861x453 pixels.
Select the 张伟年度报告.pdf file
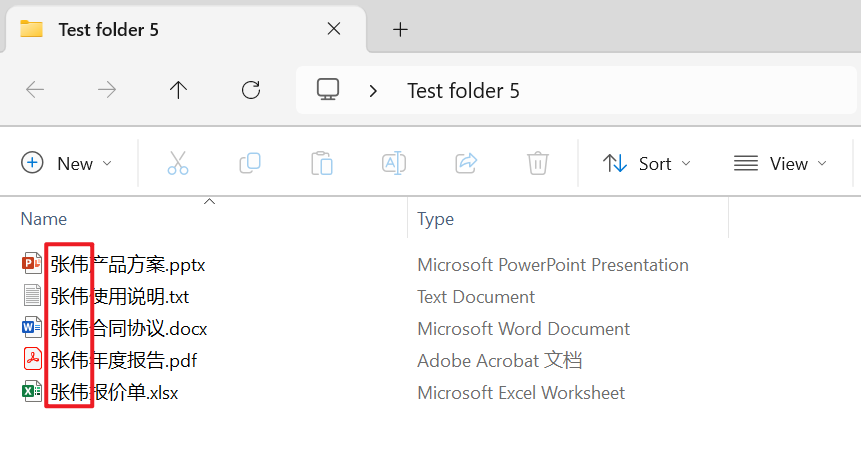[x=124, y=360]
